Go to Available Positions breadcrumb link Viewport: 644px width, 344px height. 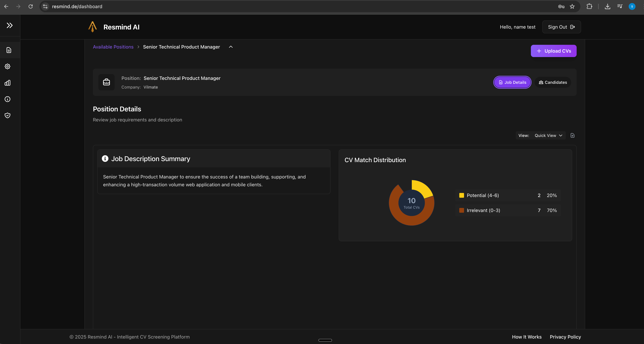(x=113, y=47)
